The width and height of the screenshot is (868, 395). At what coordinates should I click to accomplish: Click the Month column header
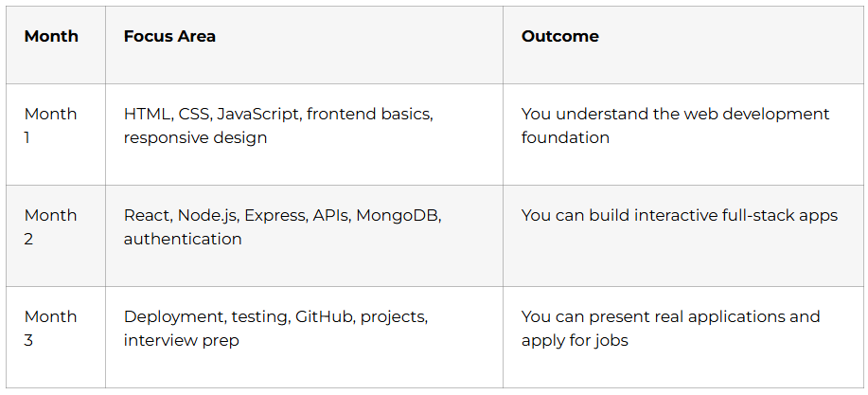click(51, 37)
